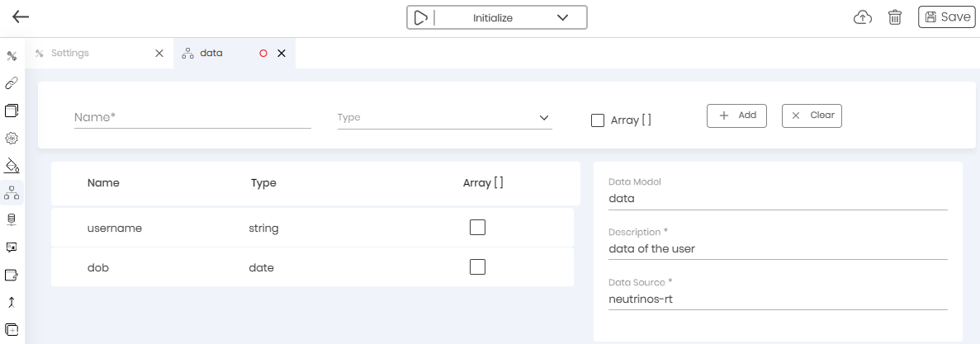Check the Array box for username row
980x344 pixels.
click(x=477, y=228)
